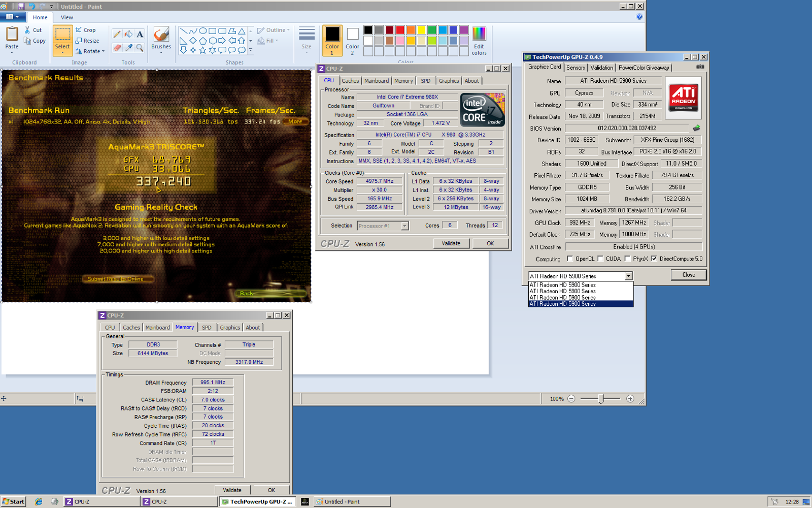This screenshot has height=508, width=812.
Task: Click Validate in the upper CPU-Z window
Action: click(x=451, y=243)
